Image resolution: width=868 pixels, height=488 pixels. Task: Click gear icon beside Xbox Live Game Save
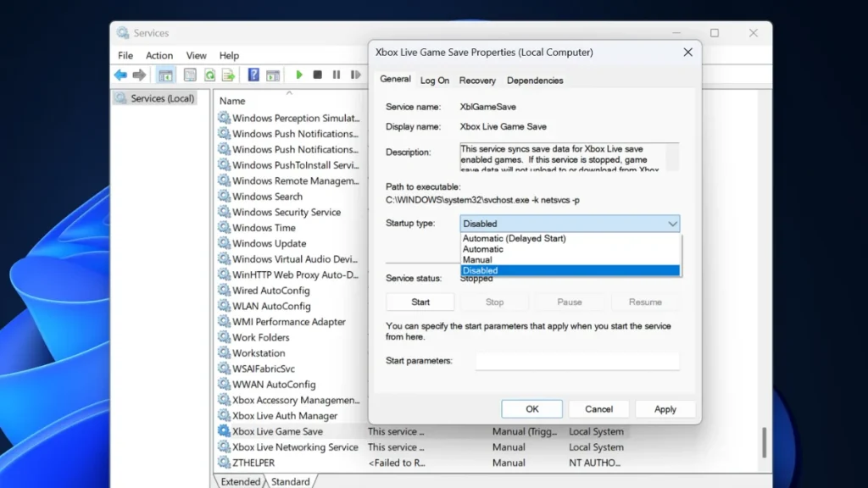[x=224, y=431]
